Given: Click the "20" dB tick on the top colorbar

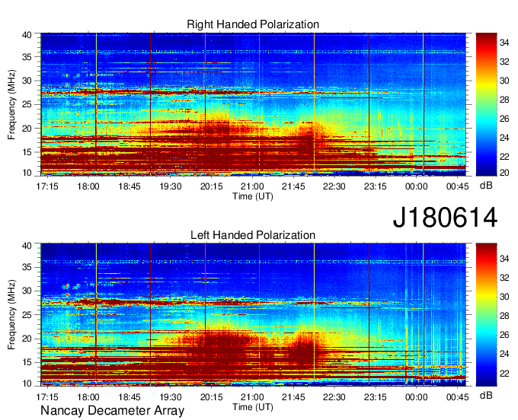Looking at the screenshot, I should [x=504, y=172].
